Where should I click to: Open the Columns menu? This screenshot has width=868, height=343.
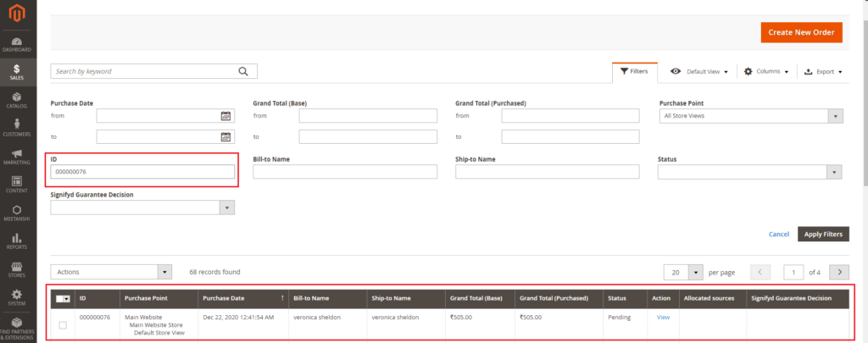pos(766,72)
